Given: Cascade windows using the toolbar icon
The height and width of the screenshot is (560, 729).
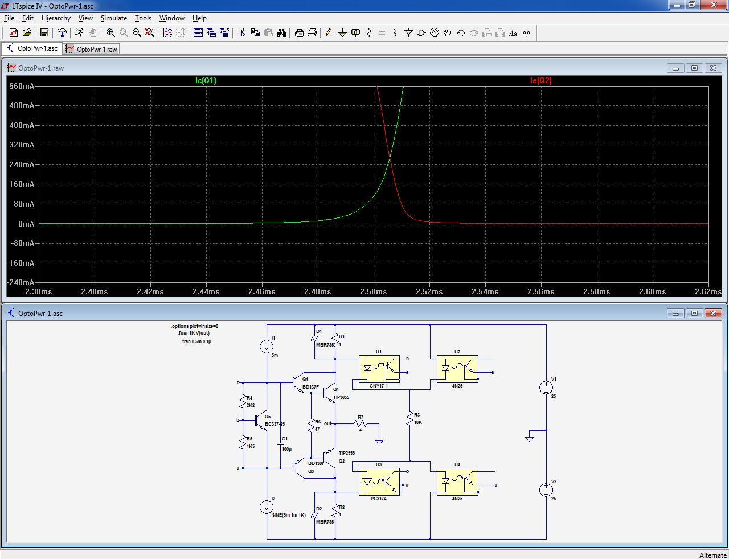Looking at the screenshot, I should point(211,33).
